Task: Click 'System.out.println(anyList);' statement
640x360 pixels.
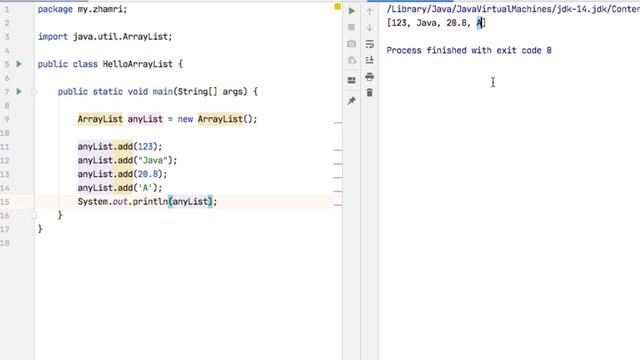Action: (147, 202)
